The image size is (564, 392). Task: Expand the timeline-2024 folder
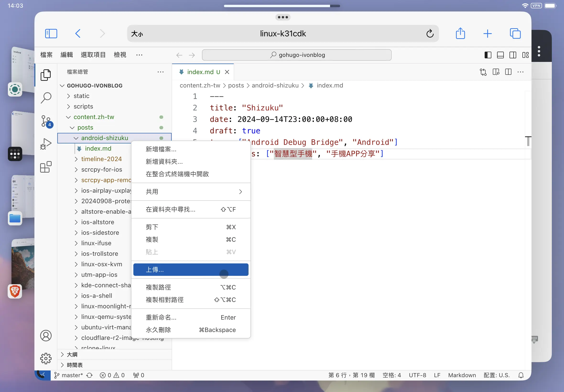[101, 159]
